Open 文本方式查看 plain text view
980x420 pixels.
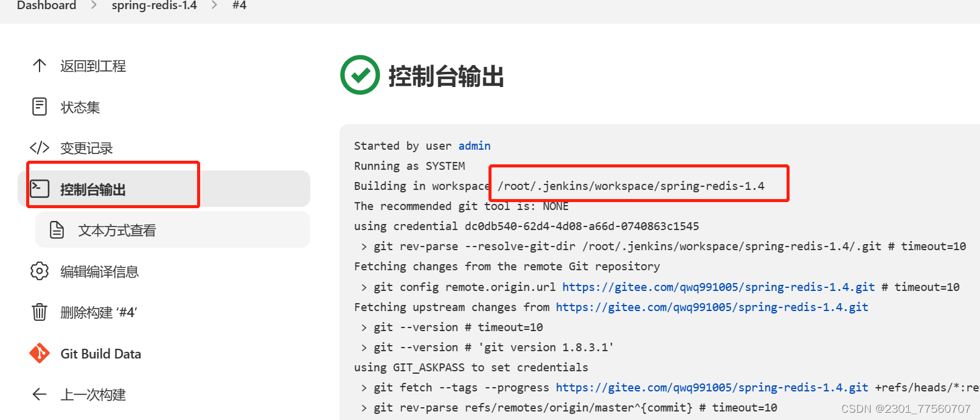[173, 230]
